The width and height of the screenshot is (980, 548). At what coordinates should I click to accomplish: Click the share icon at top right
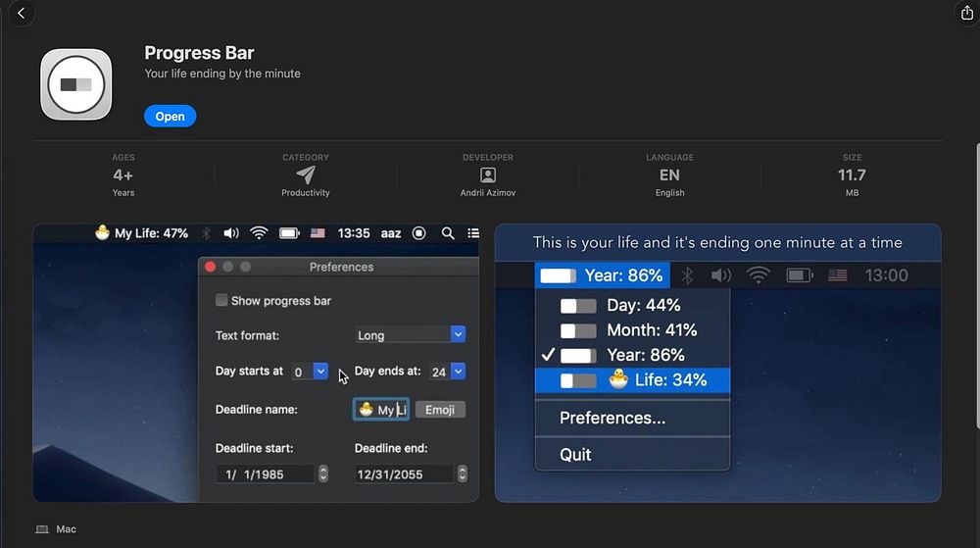966,13
